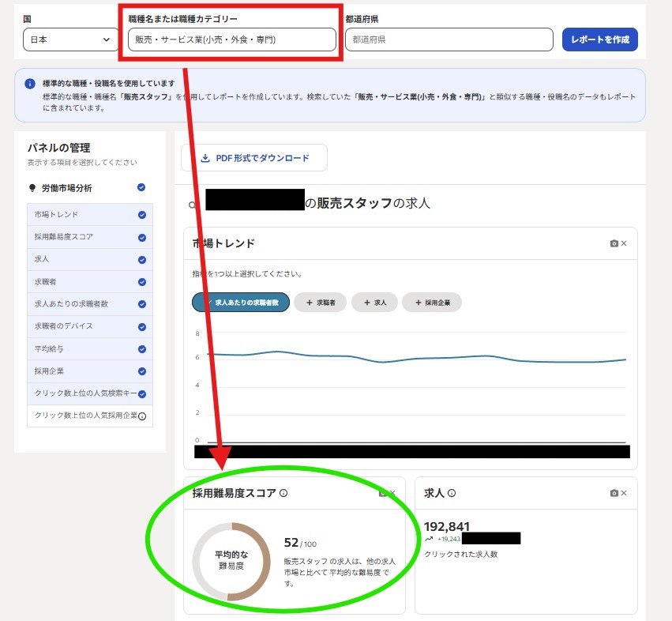The height and width of the screenshot is (621, 672).
Task: Open the 国 country dropdown showing 日本
Action: [x=69, y=40]
